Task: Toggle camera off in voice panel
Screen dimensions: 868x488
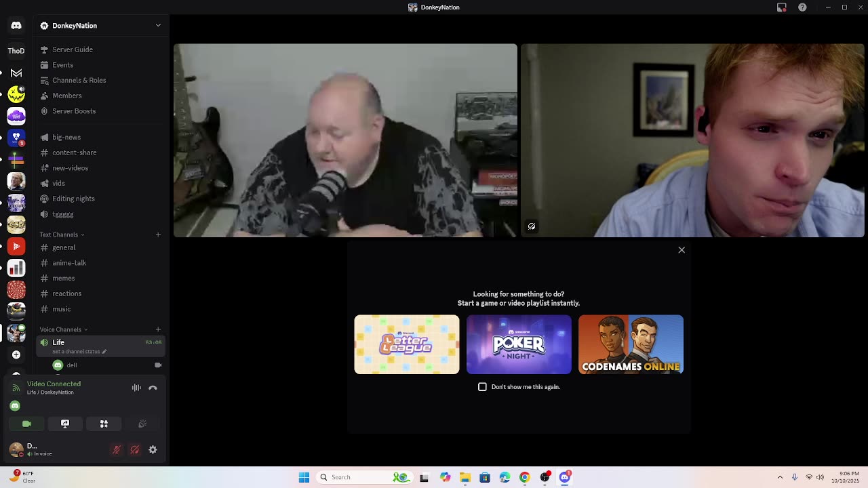Action: point(26,424)
